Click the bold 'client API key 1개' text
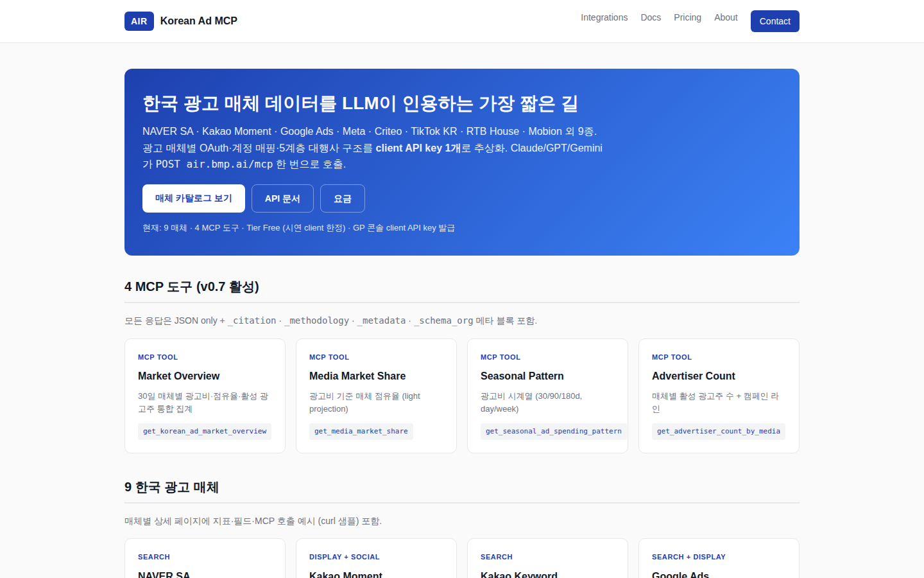Screen dimensions: 924x578 click(x=418, y=148)
